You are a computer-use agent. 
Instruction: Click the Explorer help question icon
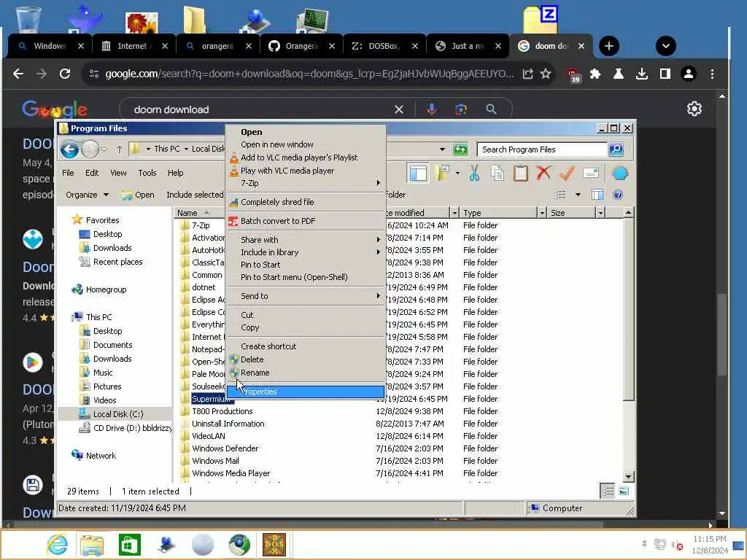point(618,195)
